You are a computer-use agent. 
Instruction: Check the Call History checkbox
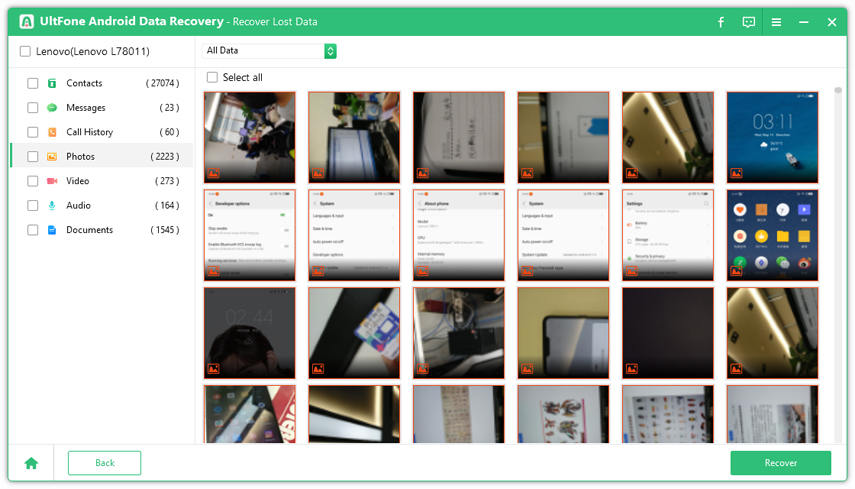coord(33,132)
